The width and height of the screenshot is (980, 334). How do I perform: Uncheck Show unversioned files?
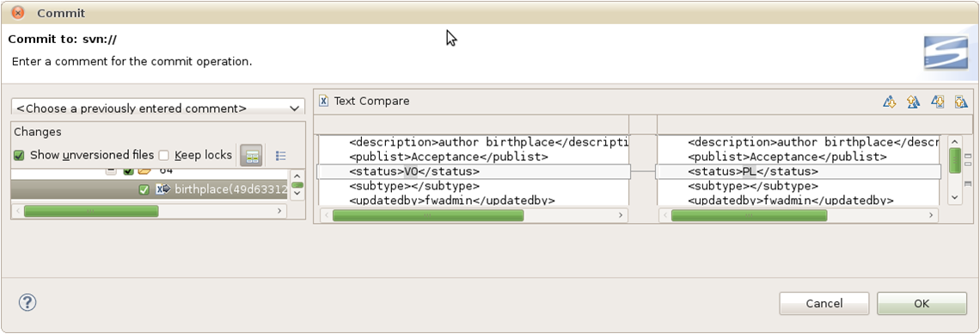[x=20, y=155]
